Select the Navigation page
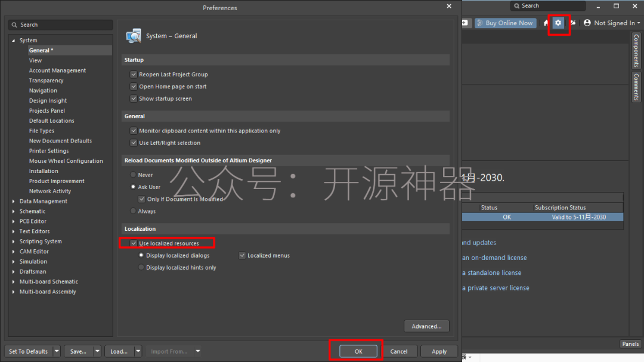The width and height of the screenshot is (644, 362). coord(43,91)
